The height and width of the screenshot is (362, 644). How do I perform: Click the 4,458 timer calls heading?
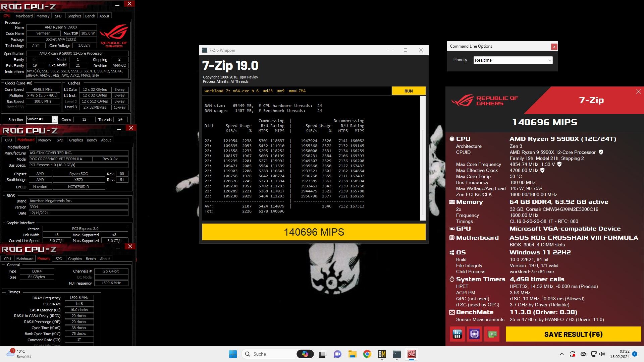point(537,279)
